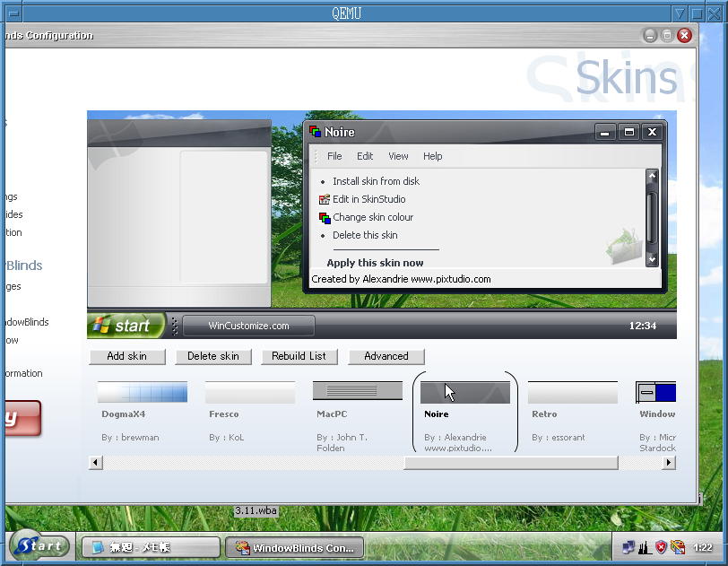This screenshot has height=566, width=728.
Task: Click down arrow in Noire preview list
Action: tap(652, 260)
